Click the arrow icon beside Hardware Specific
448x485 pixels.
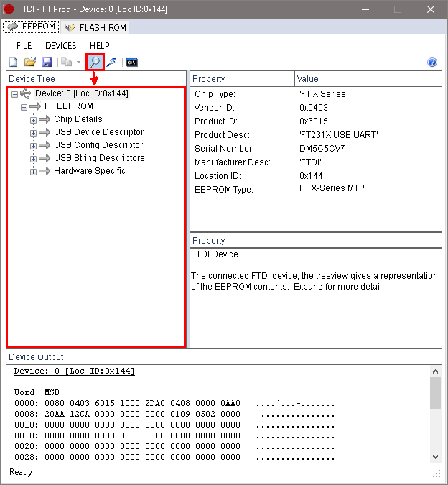(x=45, y=171)
